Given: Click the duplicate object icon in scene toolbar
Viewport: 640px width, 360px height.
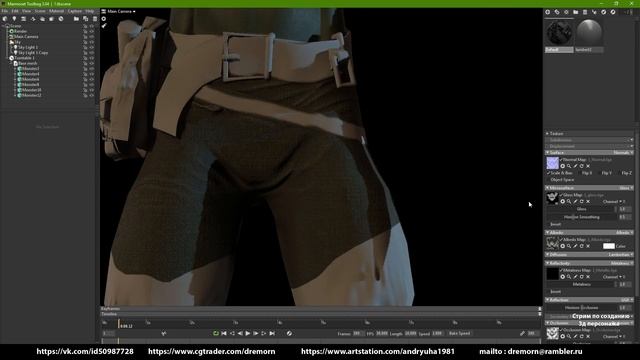Looking at the screenshot, I should 86,19.
